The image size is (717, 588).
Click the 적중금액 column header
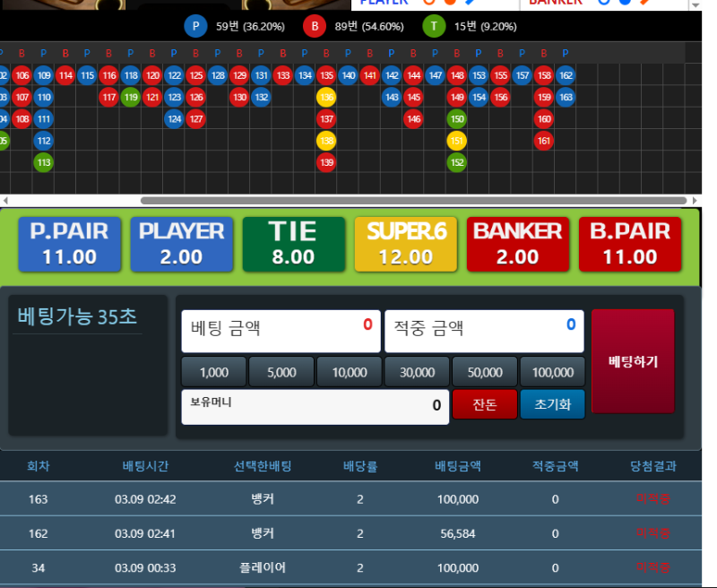pos(555,466)
